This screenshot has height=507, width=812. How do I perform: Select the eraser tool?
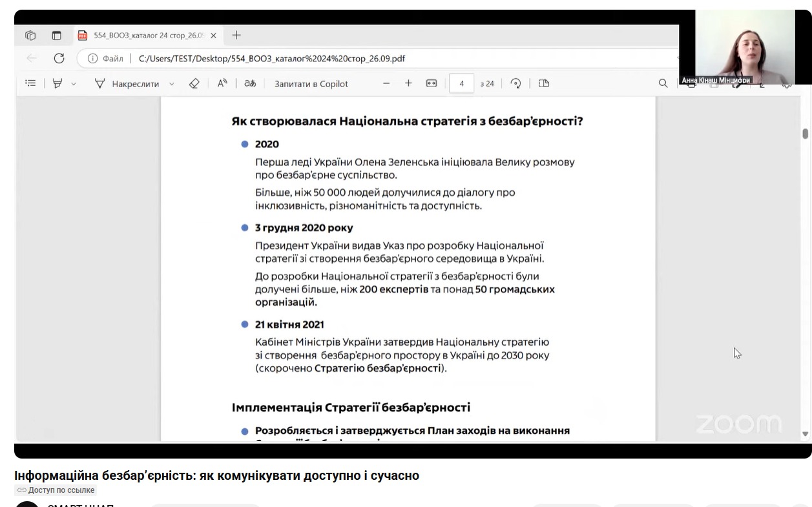coord(194,83)
